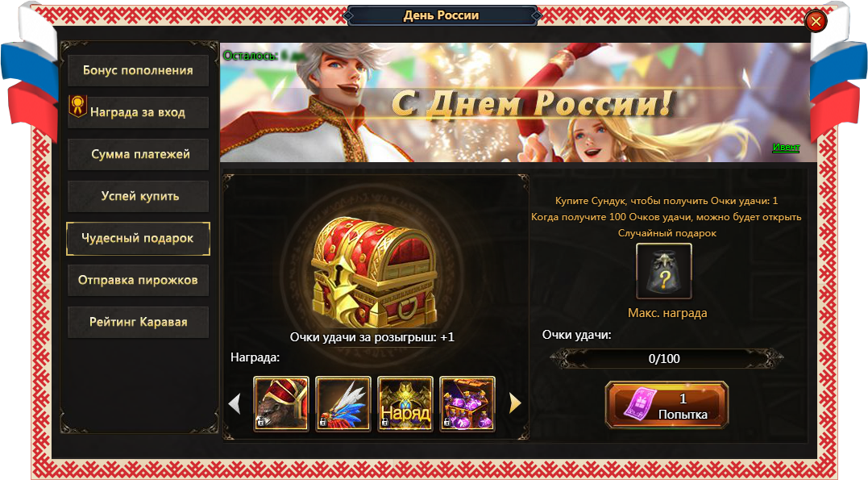Click the mystery bag Макс. награда icon
The image size is (868, 480).
click(x=664, y=271)
